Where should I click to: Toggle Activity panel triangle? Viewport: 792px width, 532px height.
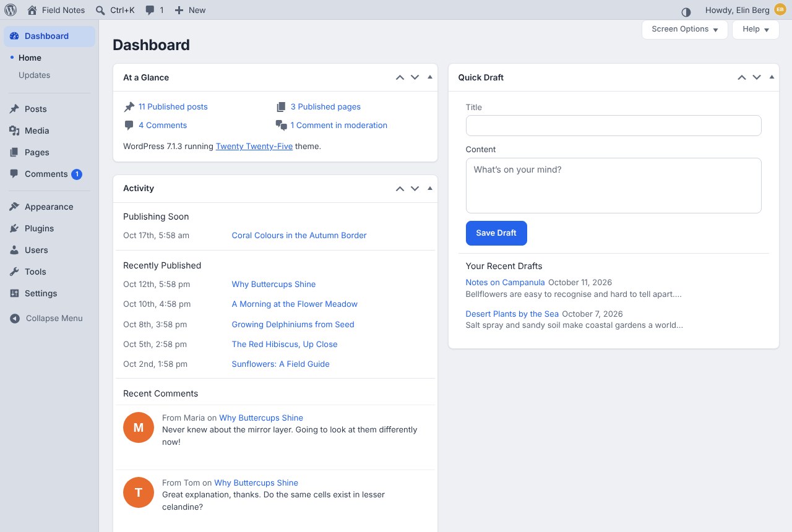[430, 188]
